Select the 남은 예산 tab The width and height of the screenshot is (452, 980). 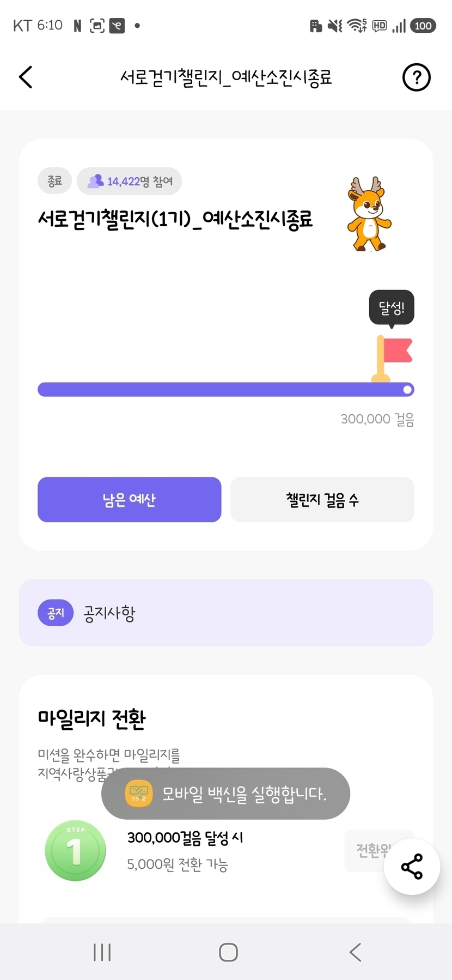click(x=129, y=499)
